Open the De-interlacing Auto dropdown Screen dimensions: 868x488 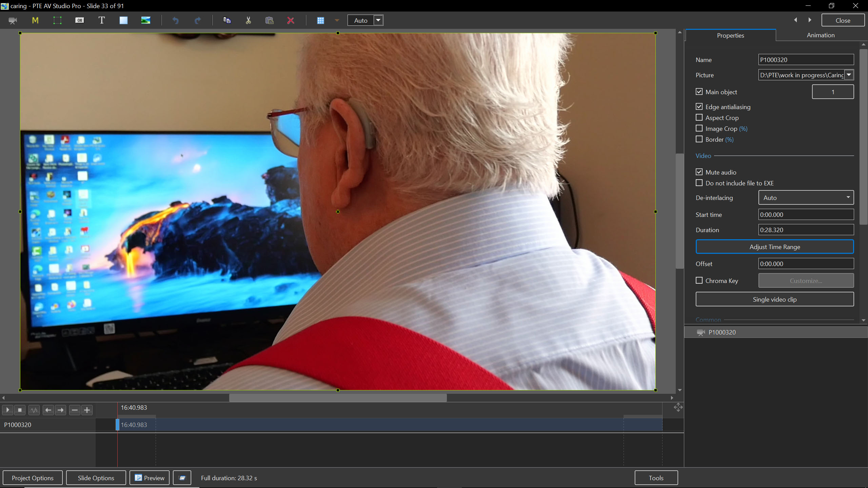point(806,198)
